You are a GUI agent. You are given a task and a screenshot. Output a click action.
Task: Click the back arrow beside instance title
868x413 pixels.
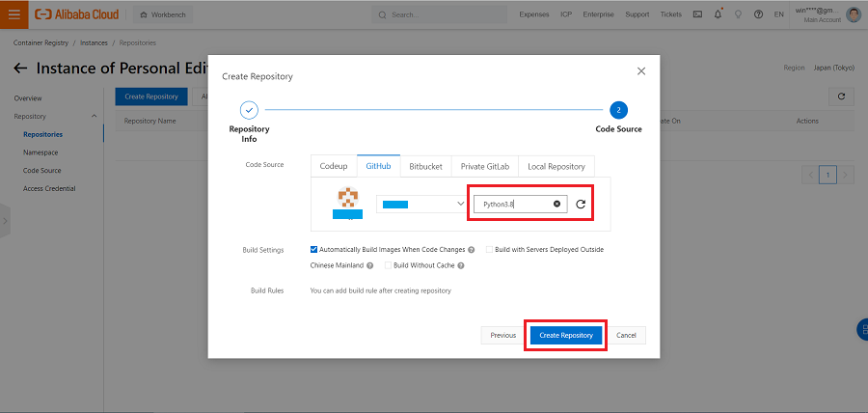(20, 69)
